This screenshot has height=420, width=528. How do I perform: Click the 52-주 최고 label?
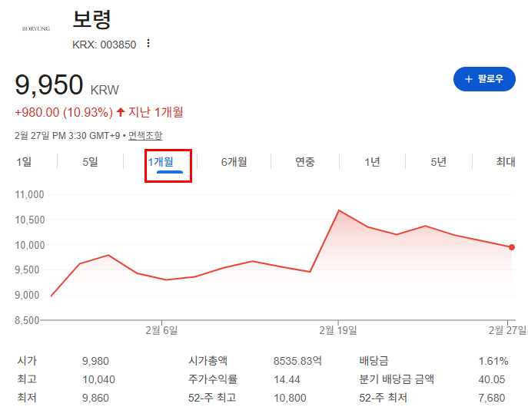(x=212, y=398)
